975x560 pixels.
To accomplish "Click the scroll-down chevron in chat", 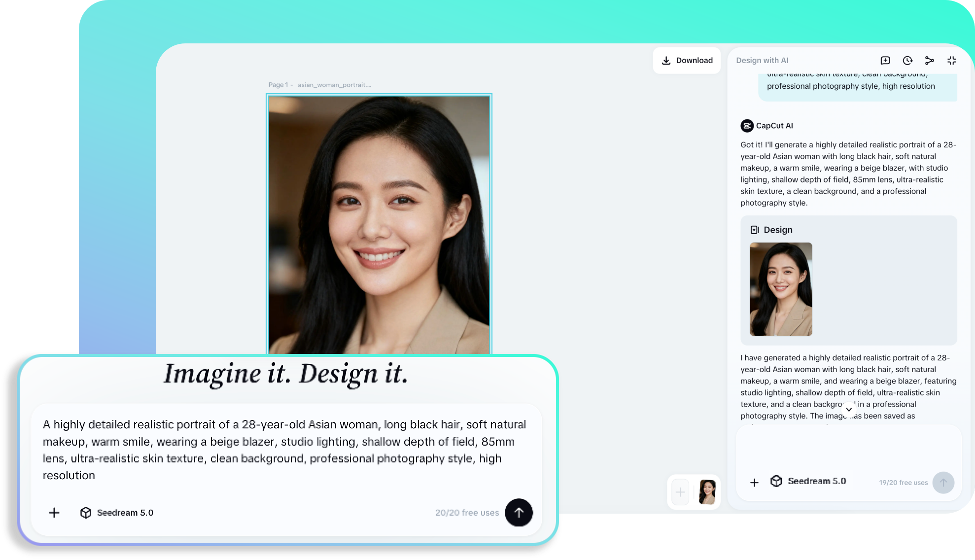I will point(849,409).
